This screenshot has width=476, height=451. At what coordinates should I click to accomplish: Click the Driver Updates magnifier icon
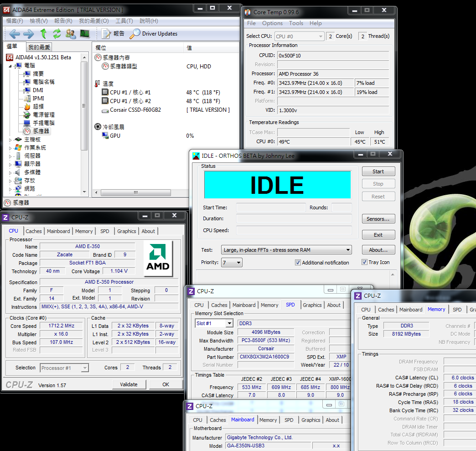tap(135, 34)
